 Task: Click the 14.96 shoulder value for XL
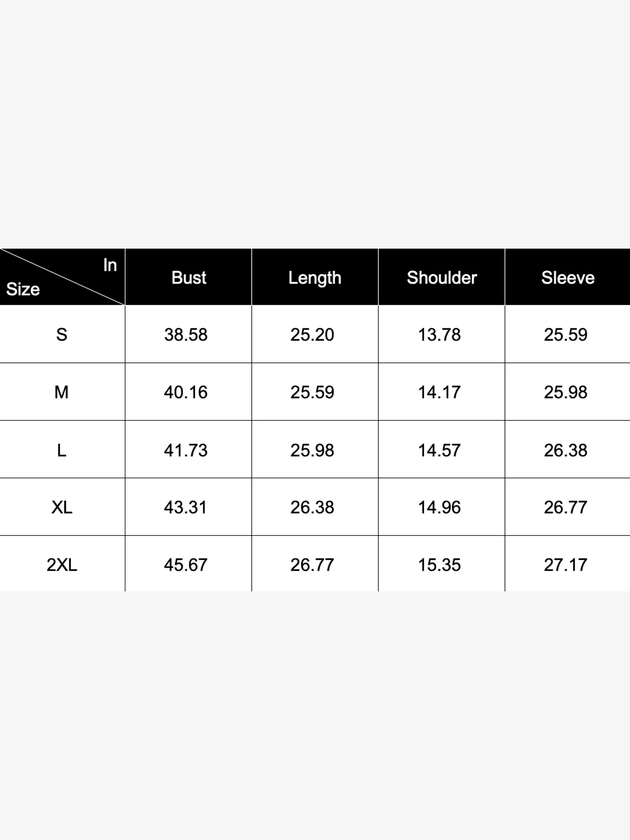439,507
